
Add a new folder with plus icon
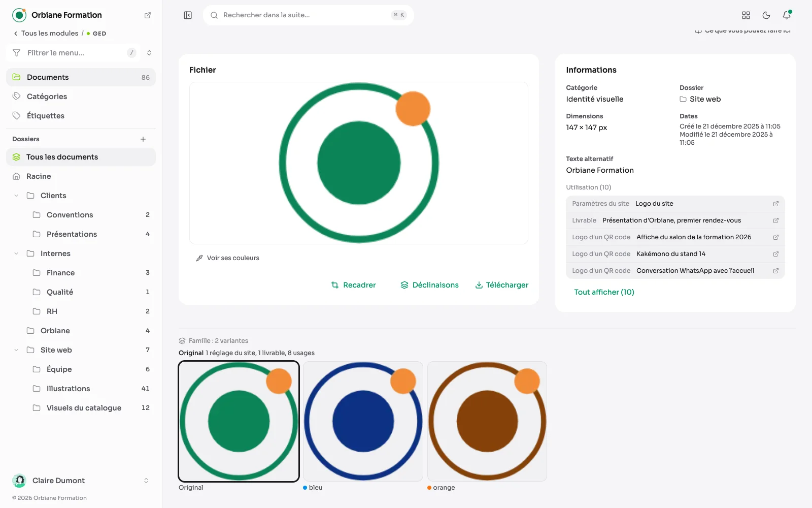tap(143, 139)
